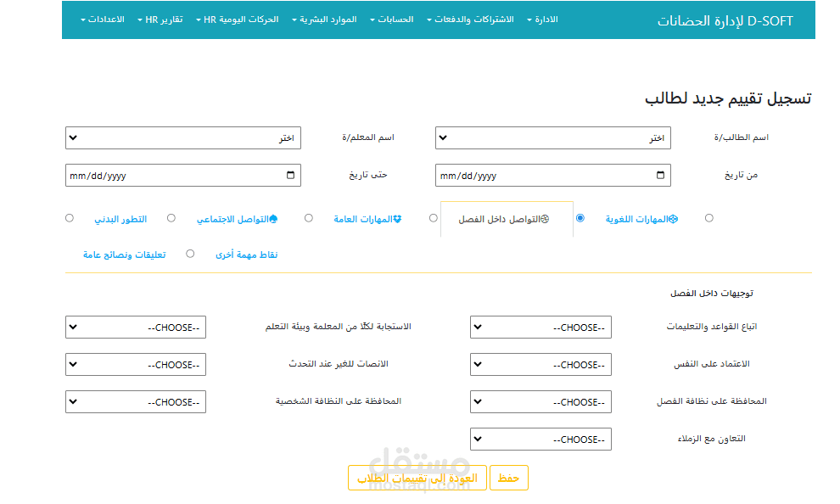Open the تقارير HR menu
This screenshot has width=840, height=504.
point(160,20)
